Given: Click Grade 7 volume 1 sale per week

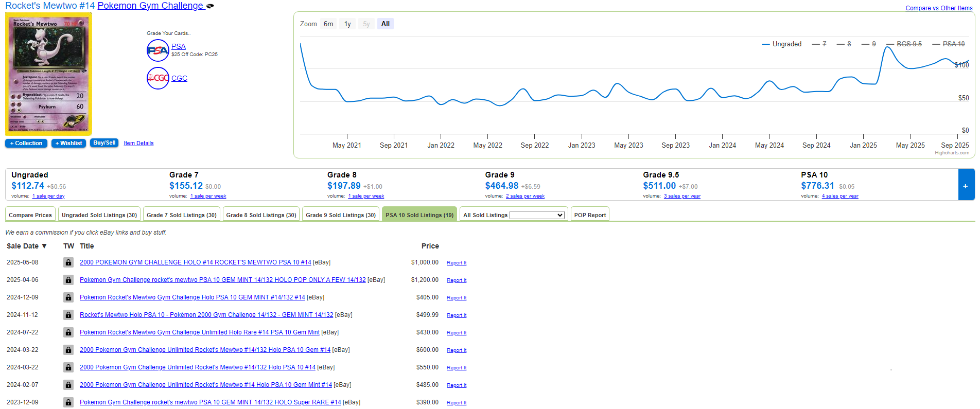Looking at the screenshot, I should tap(208, 196).
